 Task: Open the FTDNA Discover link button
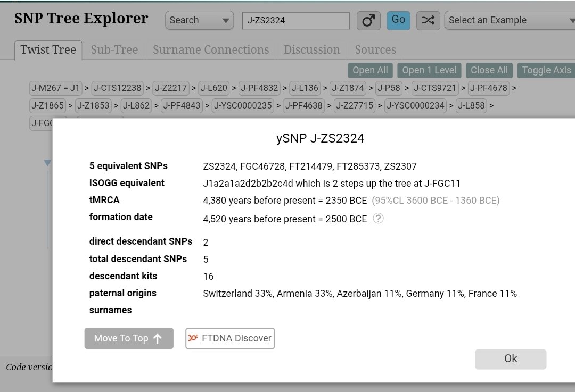[x=230, y=338]
